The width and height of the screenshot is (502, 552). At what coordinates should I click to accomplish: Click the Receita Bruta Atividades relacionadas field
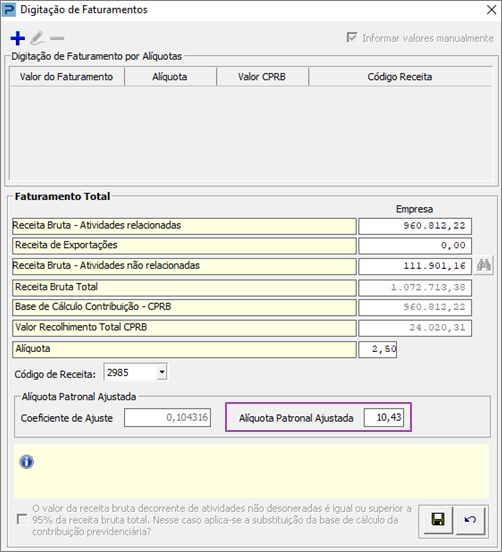[415, 226]
